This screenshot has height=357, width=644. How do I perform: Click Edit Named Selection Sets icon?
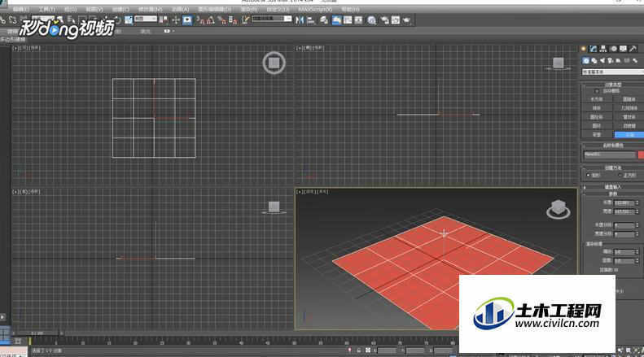[246, 20]
